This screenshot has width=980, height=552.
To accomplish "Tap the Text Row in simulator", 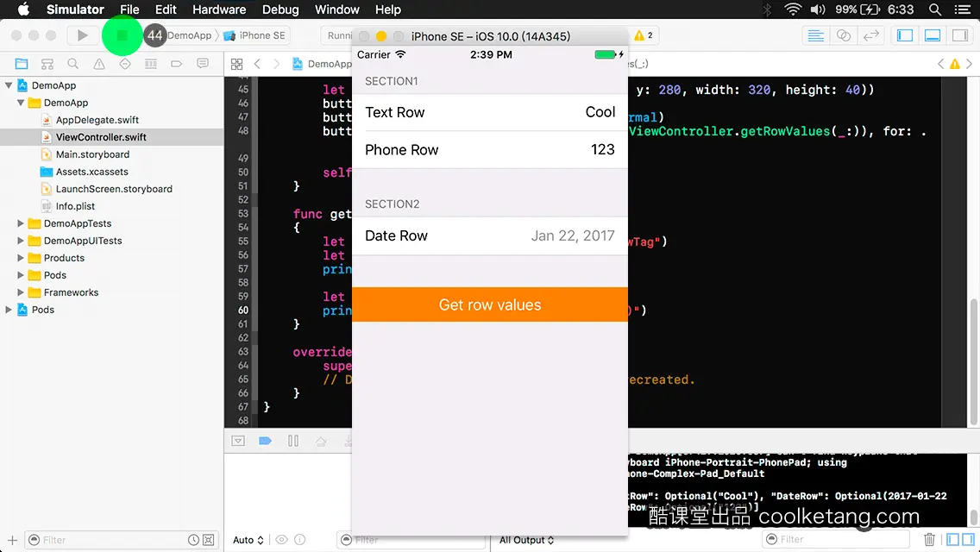I will [x=490, y=112].
